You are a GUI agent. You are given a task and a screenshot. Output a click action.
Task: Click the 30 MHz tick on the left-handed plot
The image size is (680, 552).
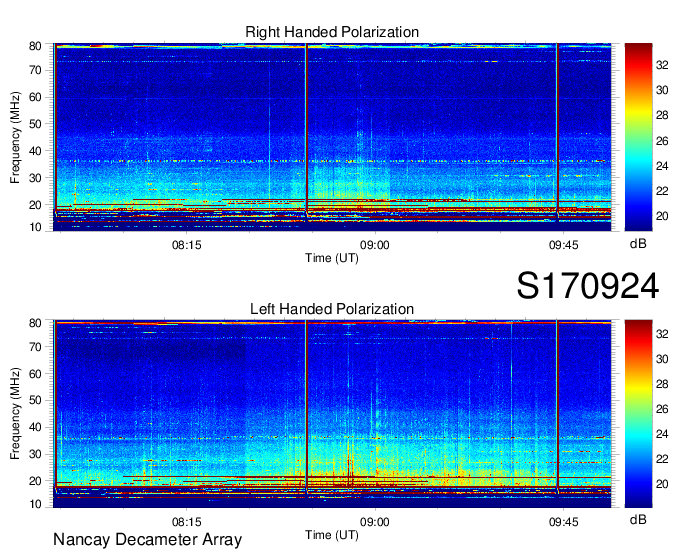tap(35, 454)
